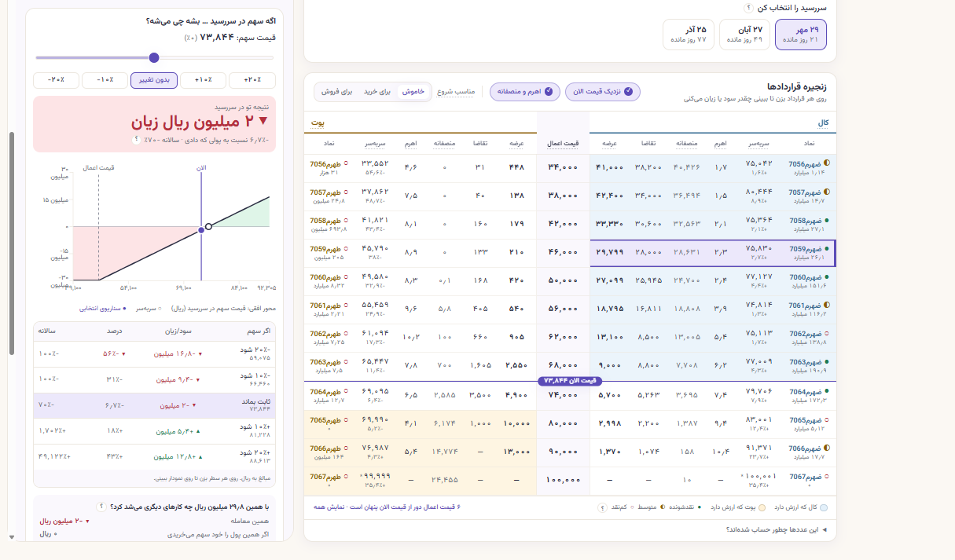This screenshot has height=560, width=955.
Task: Select the -10% شود scenario row
Action: click(155, 380)
